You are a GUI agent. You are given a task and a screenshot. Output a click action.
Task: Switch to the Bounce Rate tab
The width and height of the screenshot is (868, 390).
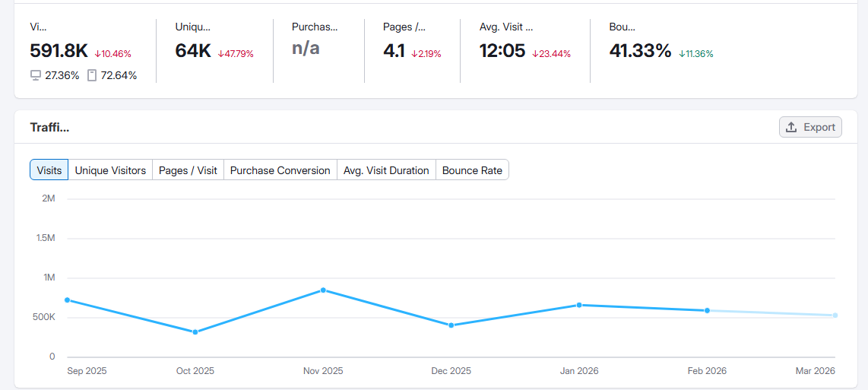[x=472, y=170]
